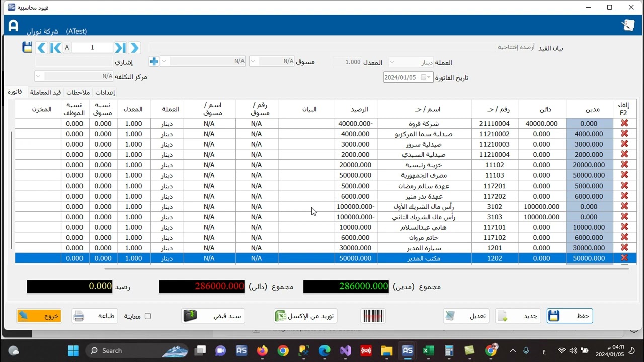Click the مدين column header
The image size is (644, 362).
(x=589, y=109)
